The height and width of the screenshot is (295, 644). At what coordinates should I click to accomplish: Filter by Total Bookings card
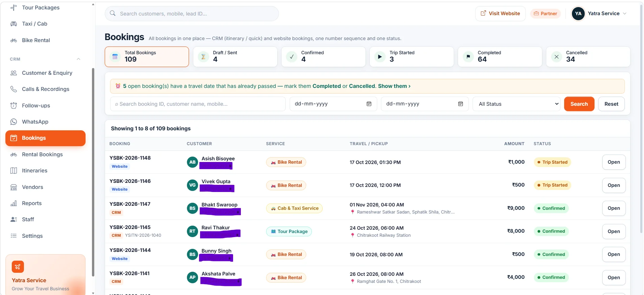coord(147,57)
